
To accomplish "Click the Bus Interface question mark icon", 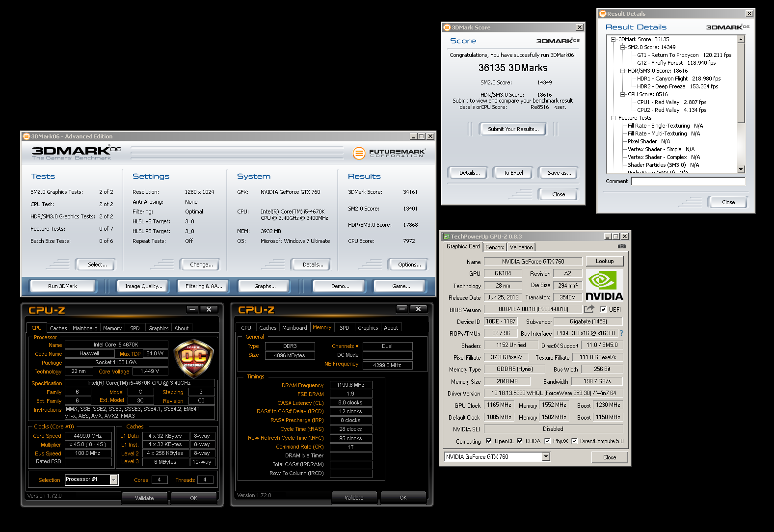I will (x=621, y=333).
